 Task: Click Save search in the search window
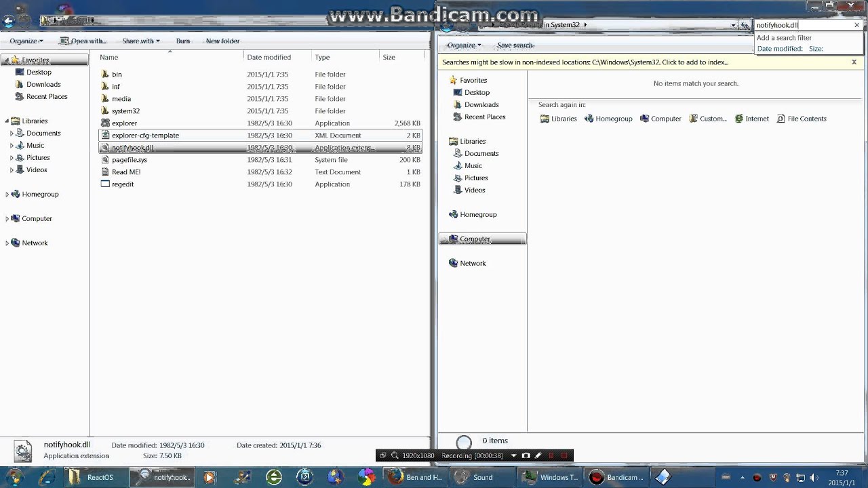point(515,45)
